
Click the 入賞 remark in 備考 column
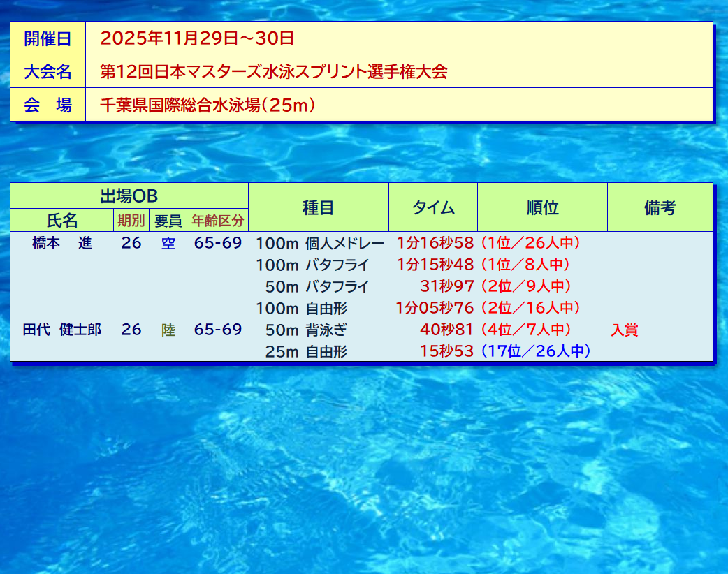coord(625,330)
